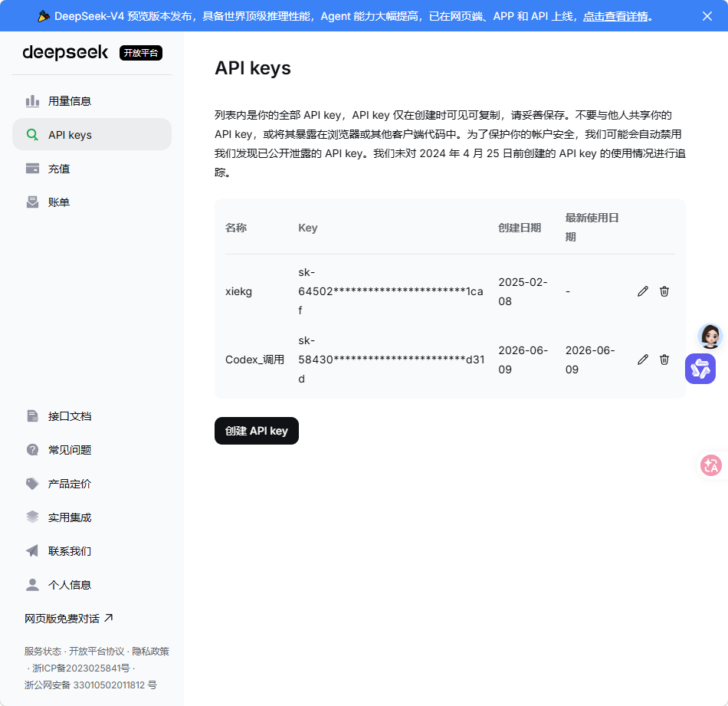Click the deepseek logo
The width and height of the screenshot is (728, 706).
(65, 52)
